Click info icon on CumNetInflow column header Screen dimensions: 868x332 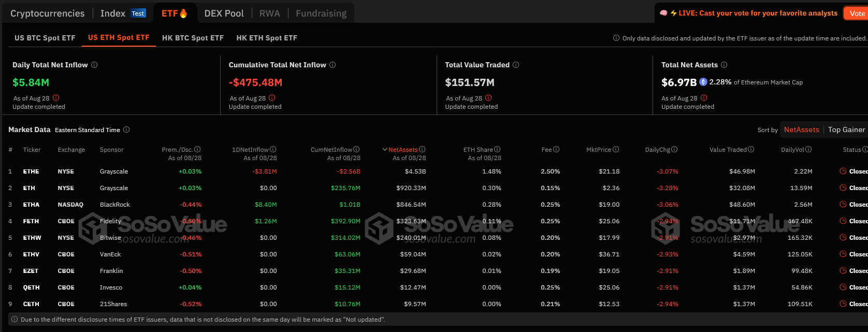click(356, 149)
